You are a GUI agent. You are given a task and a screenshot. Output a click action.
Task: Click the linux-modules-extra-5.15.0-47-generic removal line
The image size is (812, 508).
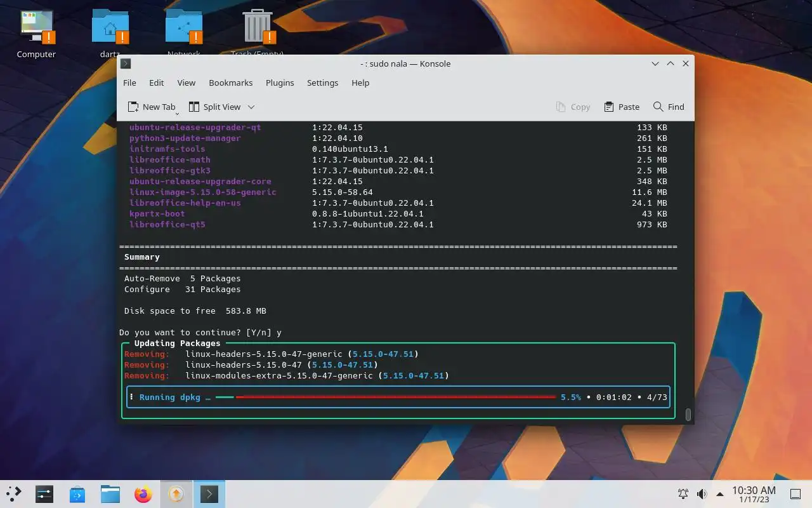287,375
